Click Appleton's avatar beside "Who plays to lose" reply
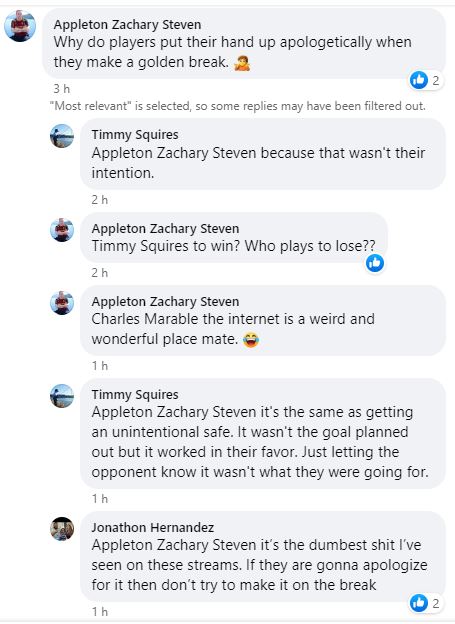Screen dimensions: 455x624 pos(62,230)
